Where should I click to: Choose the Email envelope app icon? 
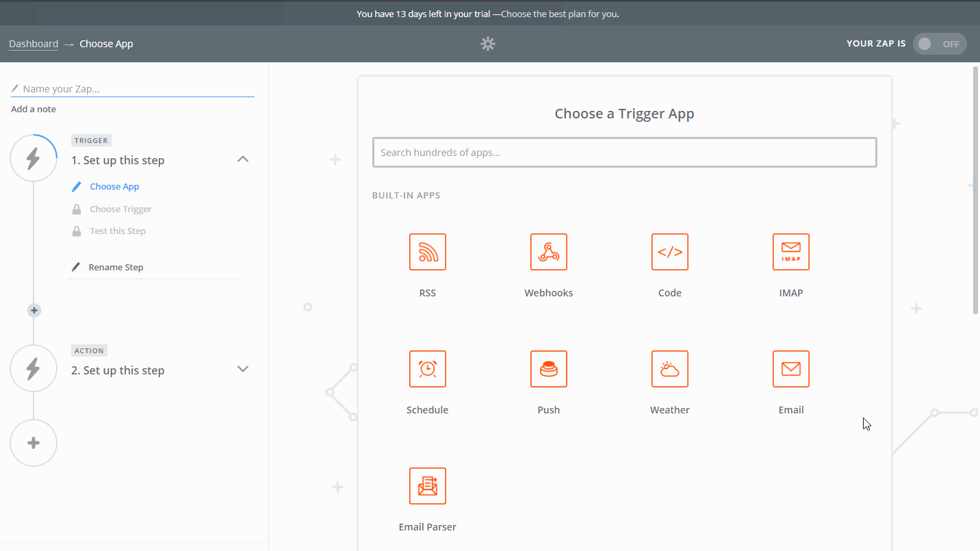coord(791,369)
